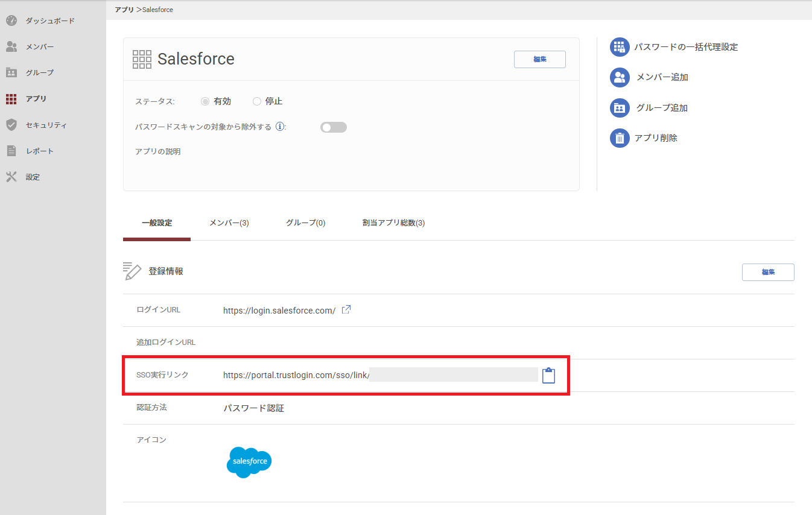Click the grid icon beside the Salesforce title
The width and height of the screenshot is (812, 515).
click(142, 59)
